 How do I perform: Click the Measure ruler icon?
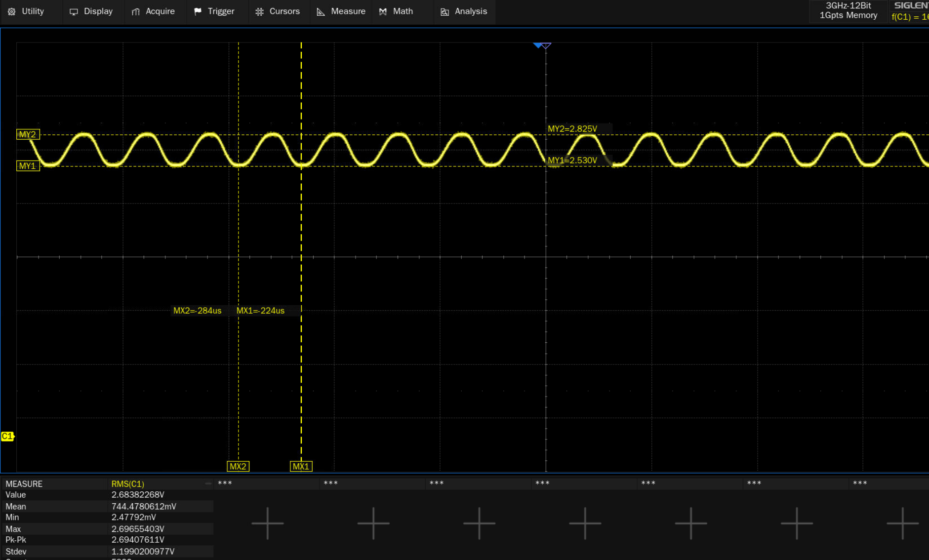[321, 11]
